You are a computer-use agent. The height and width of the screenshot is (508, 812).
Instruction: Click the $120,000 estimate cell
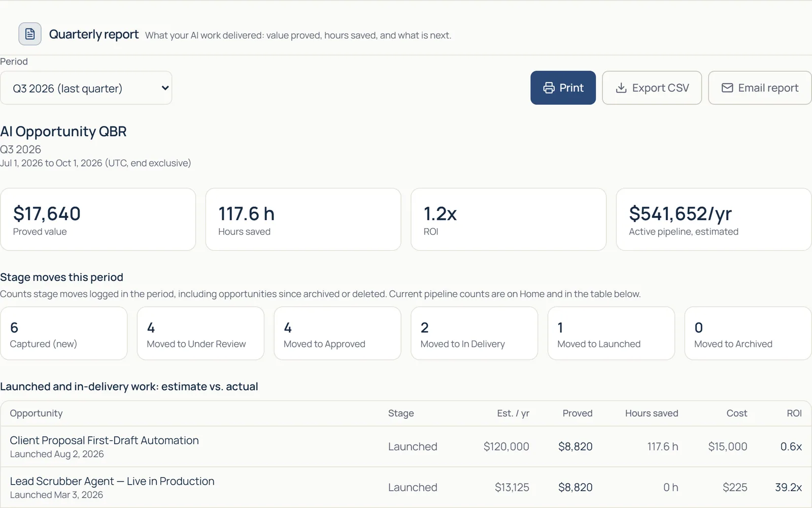click(x=506, y=447)
